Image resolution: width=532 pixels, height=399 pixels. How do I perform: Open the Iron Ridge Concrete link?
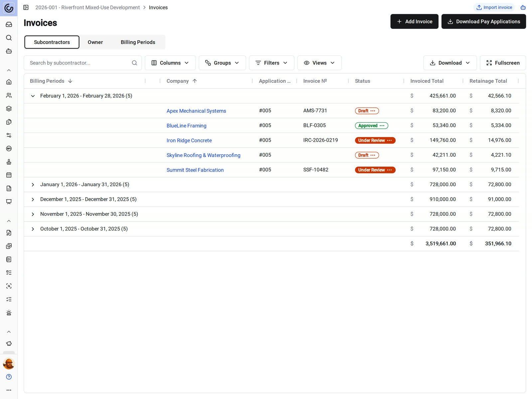189,141
